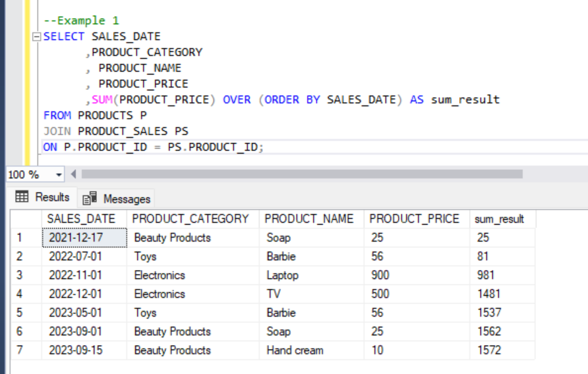Select the SALES_DATE column header
Image resolution: width=588 pixels, height=374 pixels.
point(84,219)
